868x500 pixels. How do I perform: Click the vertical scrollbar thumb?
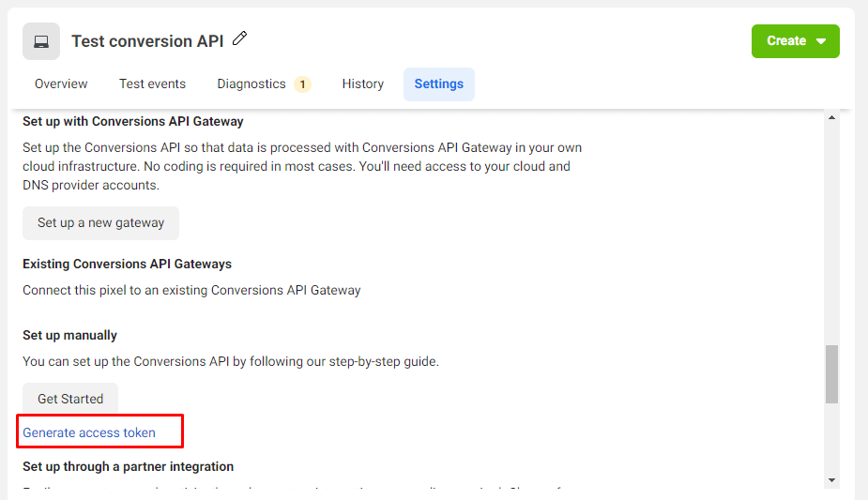click(x=831, y=373)
